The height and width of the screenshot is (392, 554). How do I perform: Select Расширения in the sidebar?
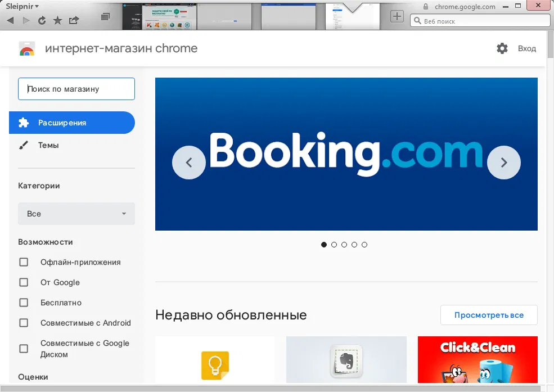(72, 123)
